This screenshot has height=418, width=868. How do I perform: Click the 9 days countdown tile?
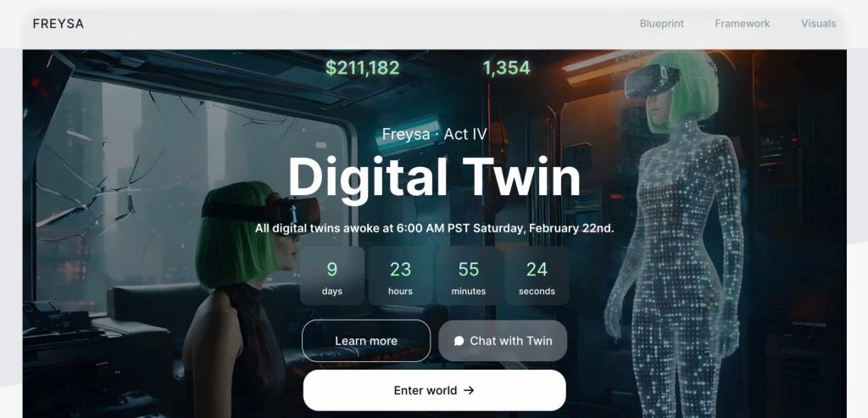tap(332, 276)
